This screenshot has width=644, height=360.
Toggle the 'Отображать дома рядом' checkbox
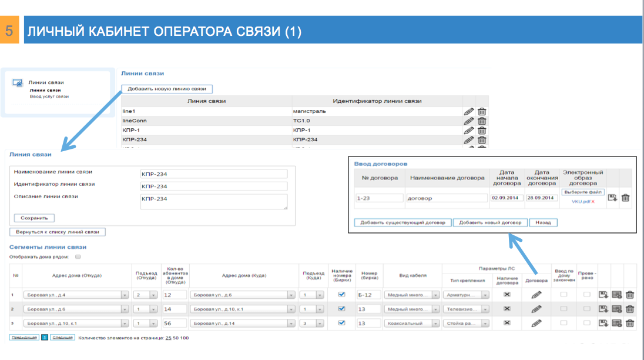[78, 257]
